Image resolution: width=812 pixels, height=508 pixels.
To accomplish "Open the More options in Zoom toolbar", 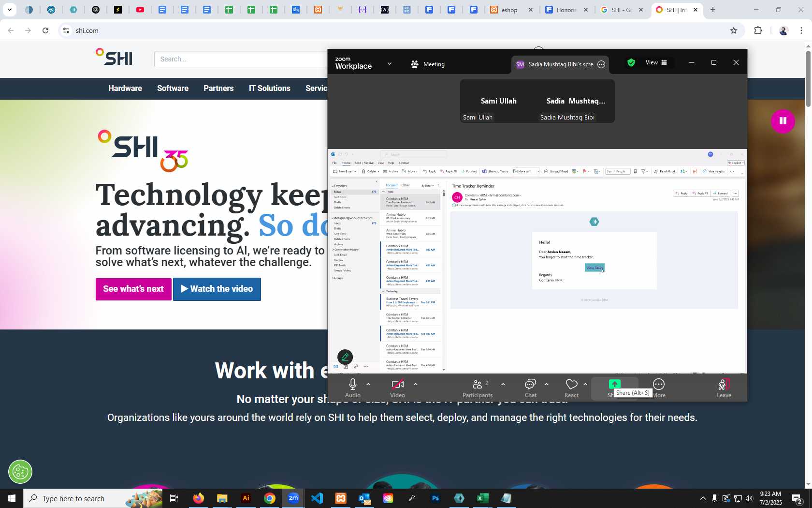I will click(x=659, y=388).
